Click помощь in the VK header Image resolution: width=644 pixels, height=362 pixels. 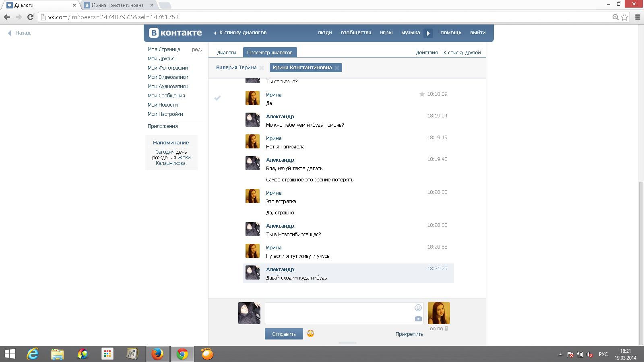(x=451, y=33)
